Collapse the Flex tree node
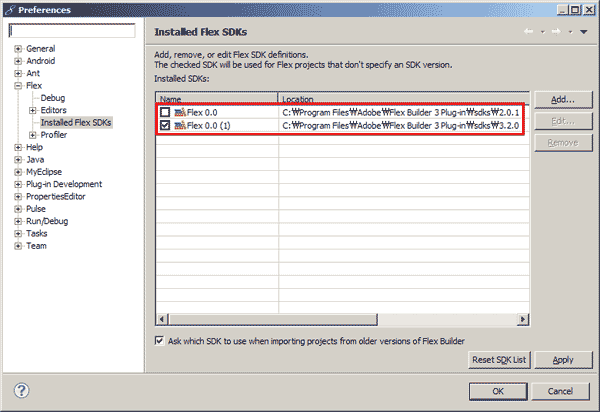 (18, 86)
